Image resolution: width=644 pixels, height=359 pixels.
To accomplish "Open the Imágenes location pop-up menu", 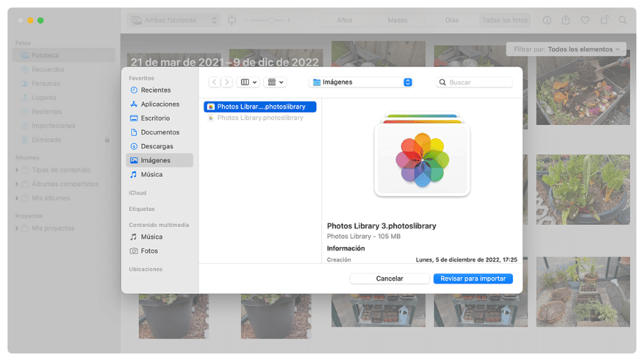I will coord(361,83).
